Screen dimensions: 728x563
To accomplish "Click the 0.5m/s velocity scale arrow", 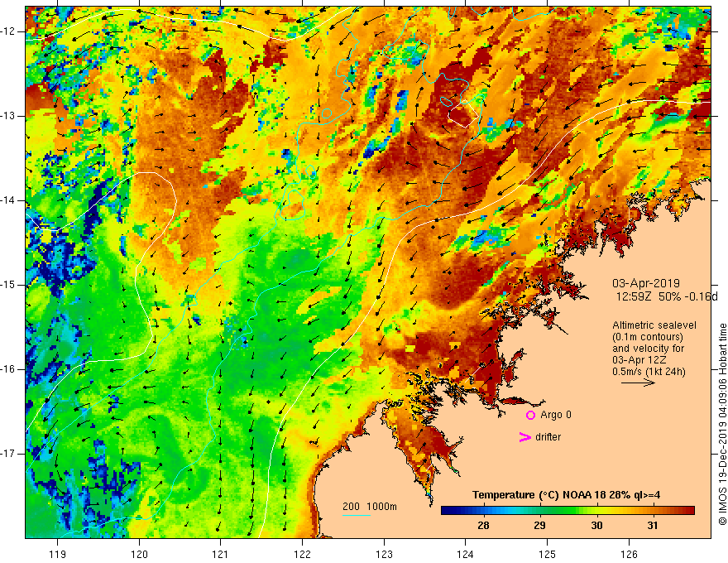I will click(x=638, y=383).
